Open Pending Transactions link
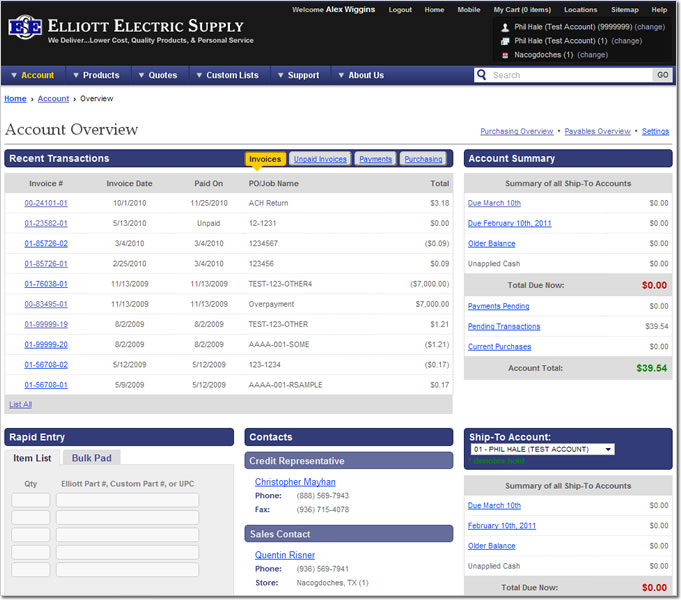The height and width of the screenshot is (600, 681). [x=504, y=326]
